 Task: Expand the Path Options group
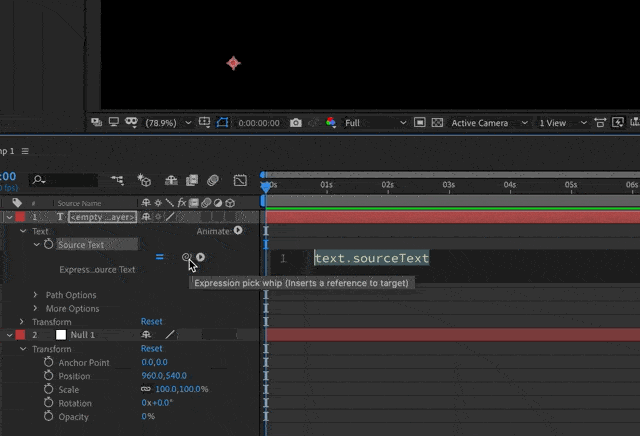click(x=36, y=294)
